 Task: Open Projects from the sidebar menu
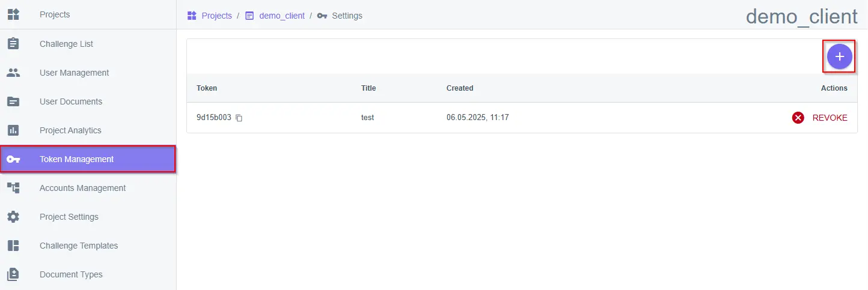(x=55, y=14)
